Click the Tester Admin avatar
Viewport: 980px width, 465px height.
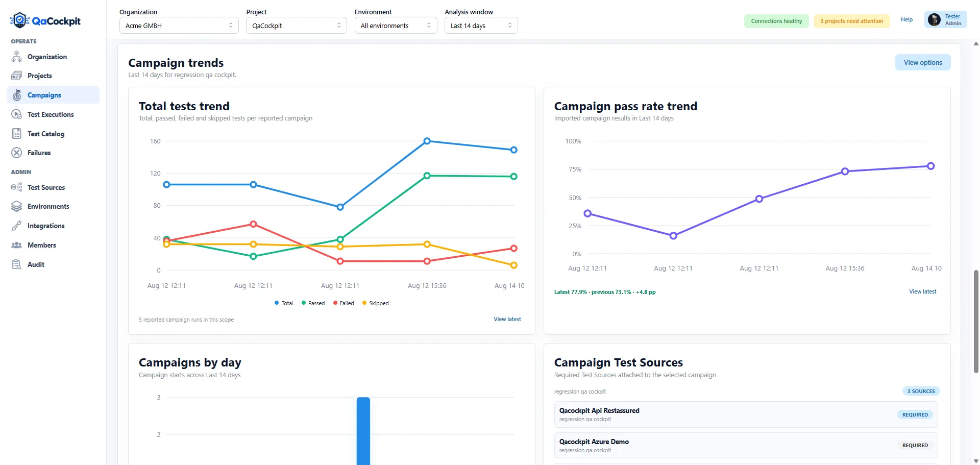tap(934, 20)
